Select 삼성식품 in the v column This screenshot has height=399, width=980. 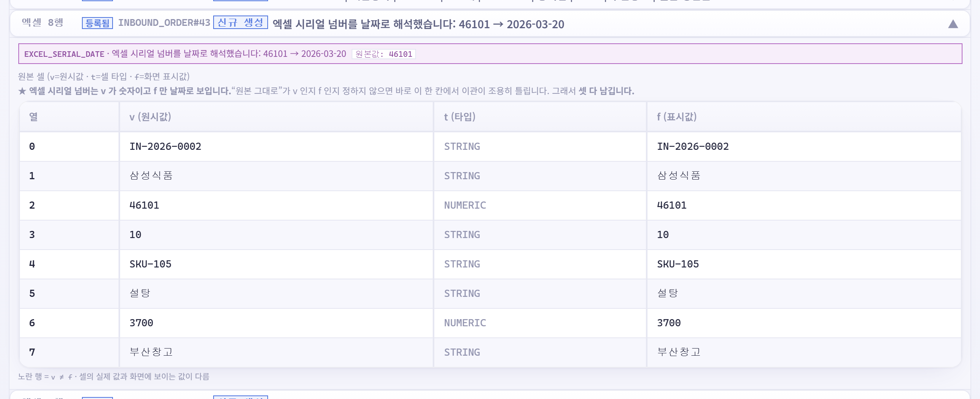[x=151, y=176]
